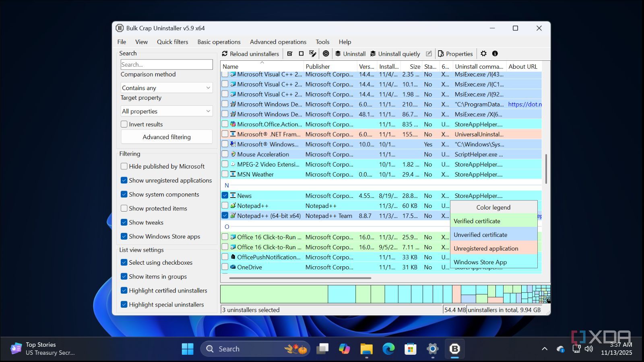The image size is (644, 362).
Task: Toggle Show items in groups
Action: click(124, 276)
